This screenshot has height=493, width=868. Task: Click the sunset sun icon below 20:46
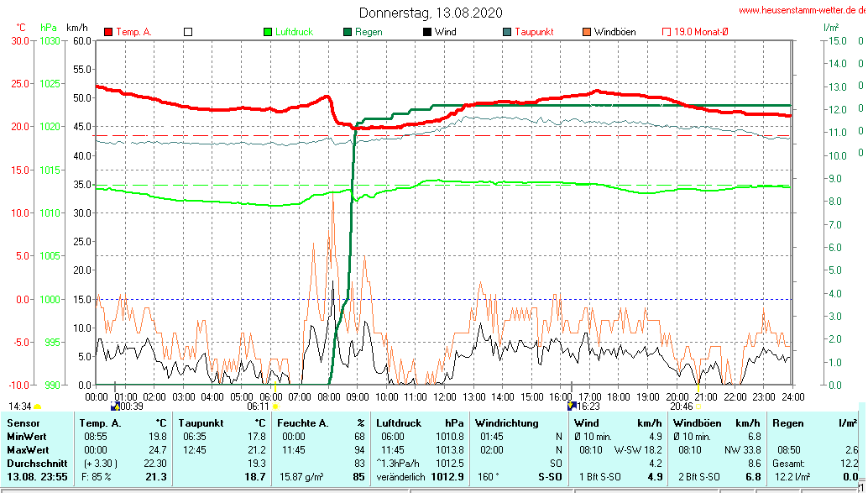(698, 406)
